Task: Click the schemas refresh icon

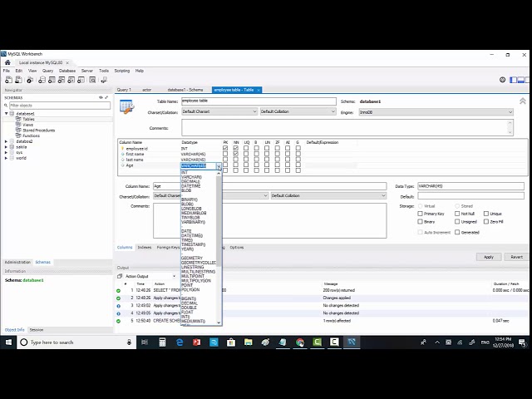Action: (x=101, y=97)
